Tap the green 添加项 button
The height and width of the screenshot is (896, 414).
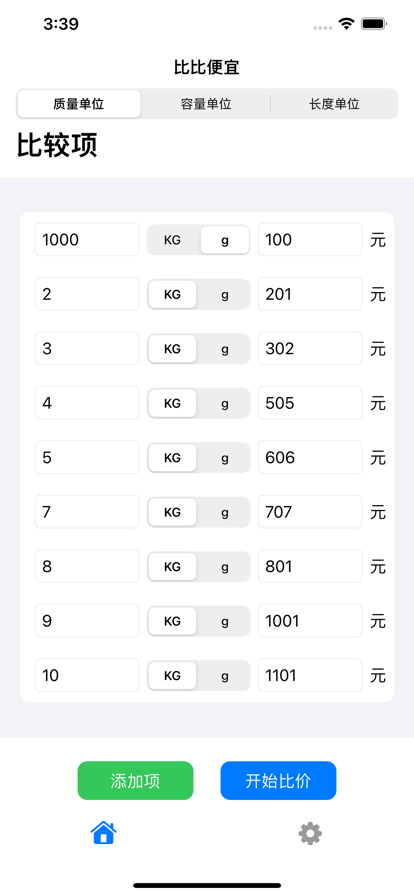pyautogui.click(x=136, y=781)
